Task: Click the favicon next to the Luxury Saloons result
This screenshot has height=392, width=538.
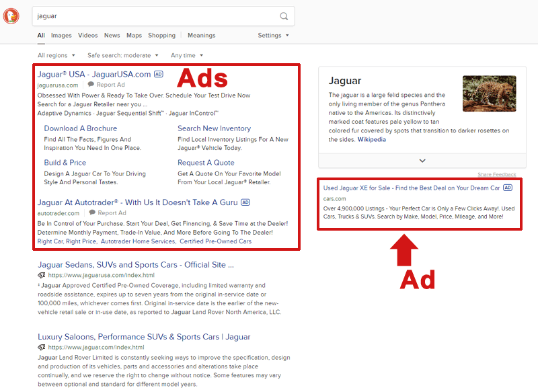Action: click(42, 347)
